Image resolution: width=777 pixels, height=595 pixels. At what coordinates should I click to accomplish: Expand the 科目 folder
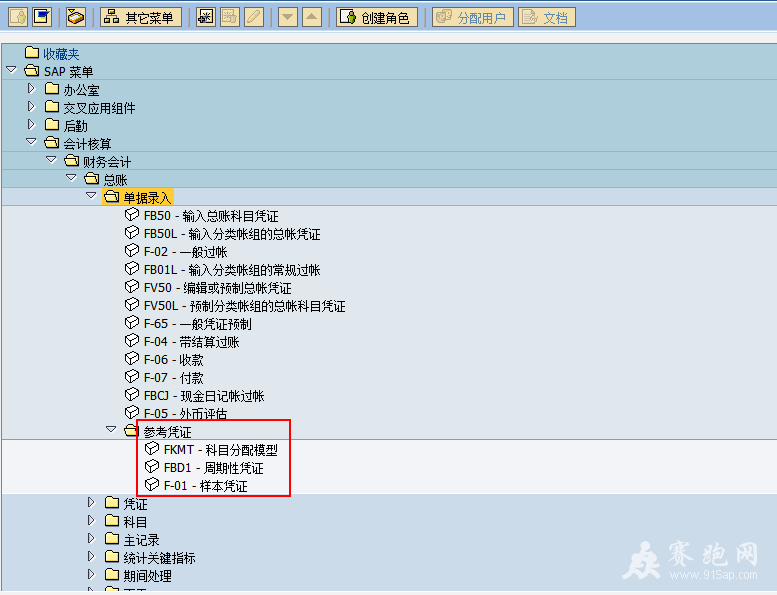91,520
